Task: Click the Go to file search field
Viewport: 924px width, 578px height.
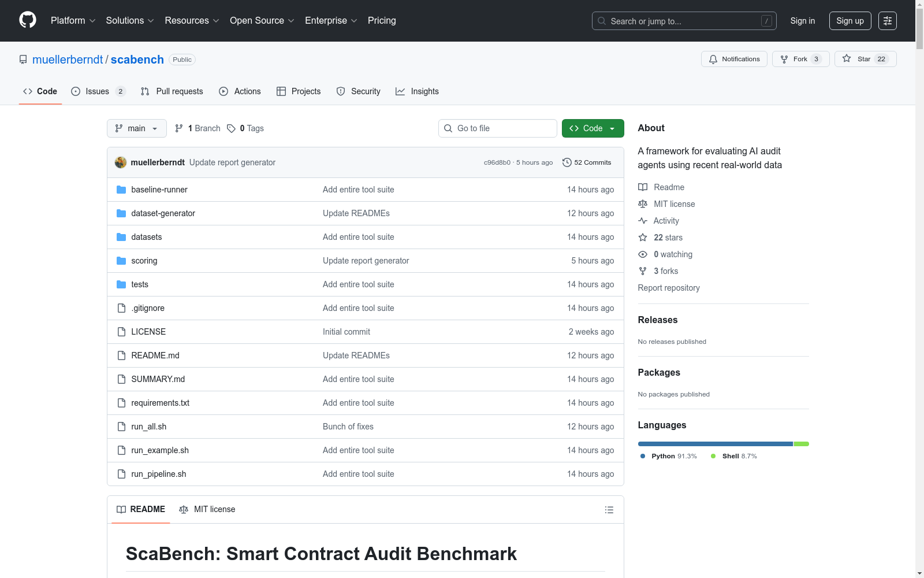Action: [x=497, y=128]
